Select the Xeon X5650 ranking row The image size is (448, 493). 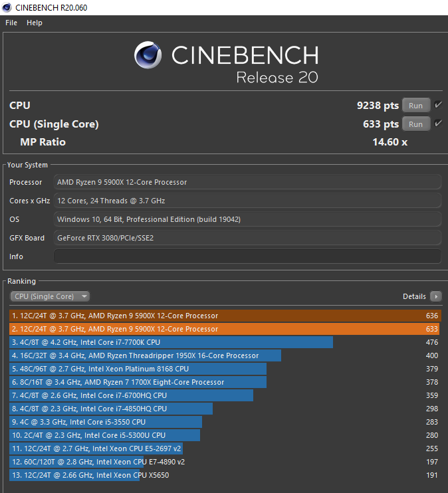click(x=225, y=475)
